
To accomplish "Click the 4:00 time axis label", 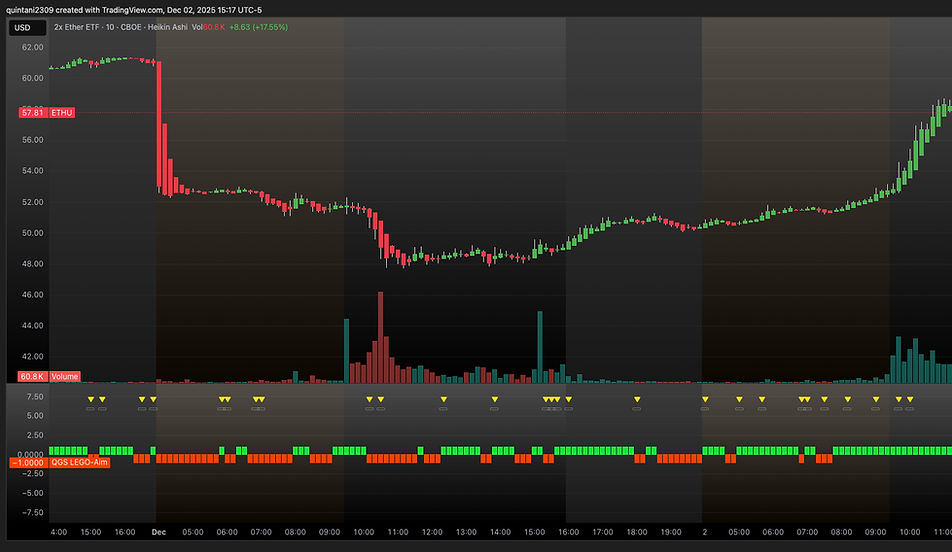I will [58, 532].
